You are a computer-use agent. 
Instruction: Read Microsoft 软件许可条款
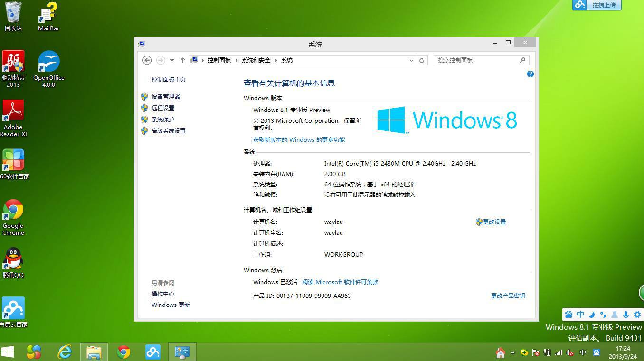(340, 282)
